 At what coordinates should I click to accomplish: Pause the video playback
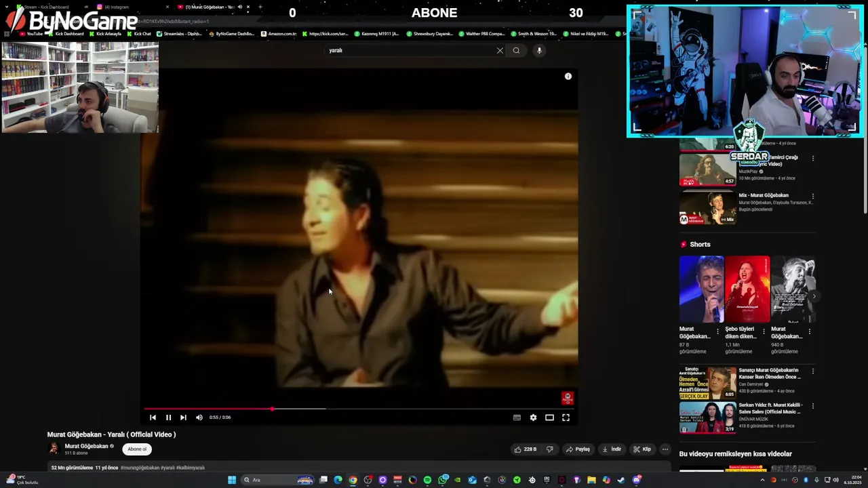point(168,418)
